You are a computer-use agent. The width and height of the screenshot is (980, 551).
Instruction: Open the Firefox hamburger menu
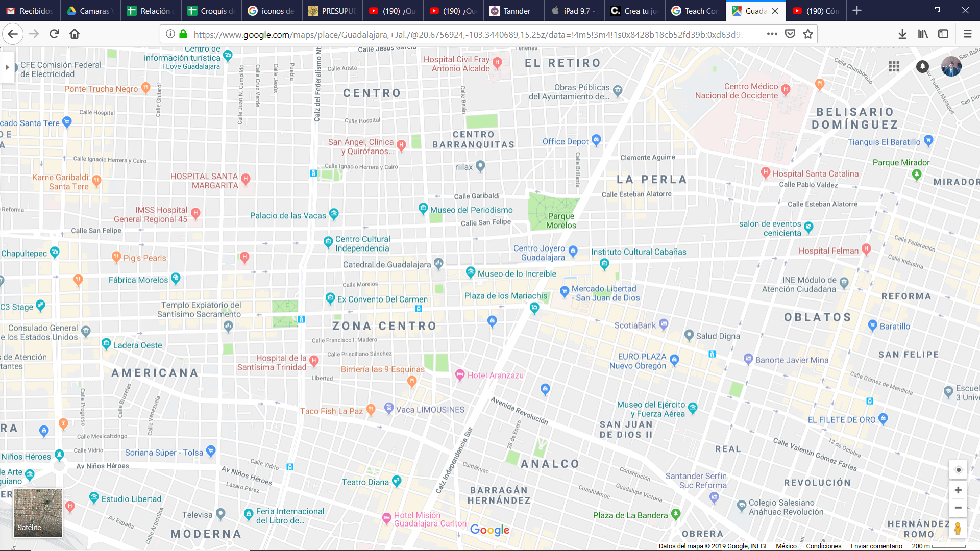point(967,34)
